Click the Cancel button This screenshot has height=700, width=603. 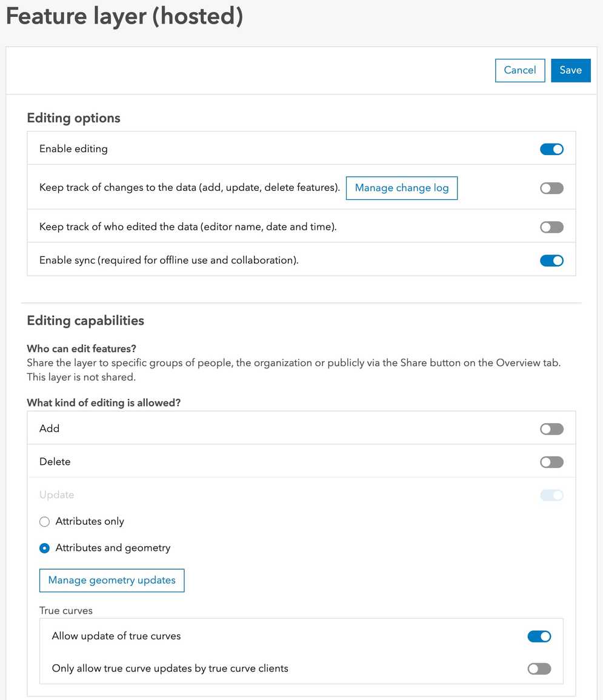[x=519, y=70]
